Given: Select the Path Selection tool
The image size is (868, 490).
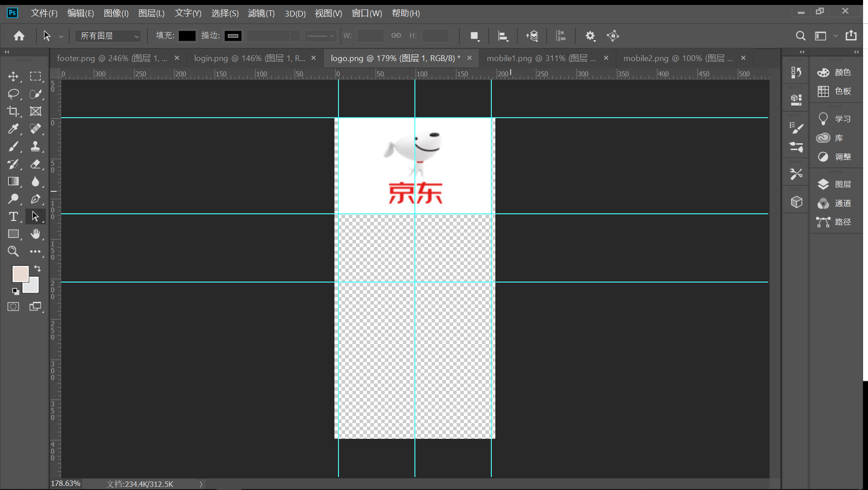Looking at the screenshot, I should (x=36, y=216).
